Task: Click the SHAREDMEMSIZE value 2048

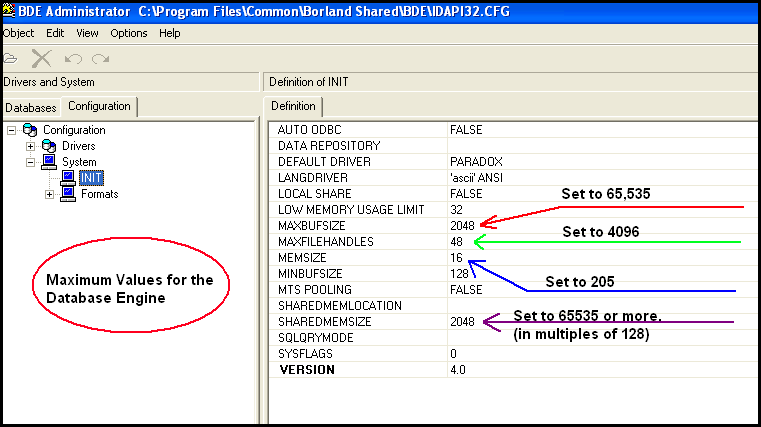Action: (x=463, y=321)
